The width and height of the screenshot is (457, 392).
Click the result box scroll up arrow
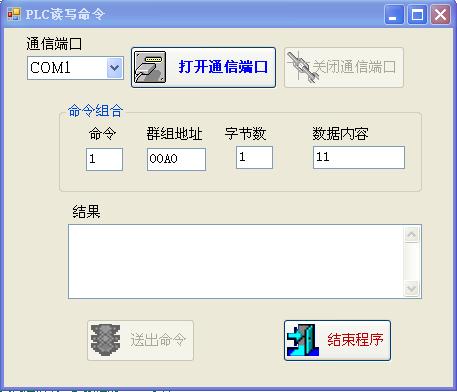412,235
